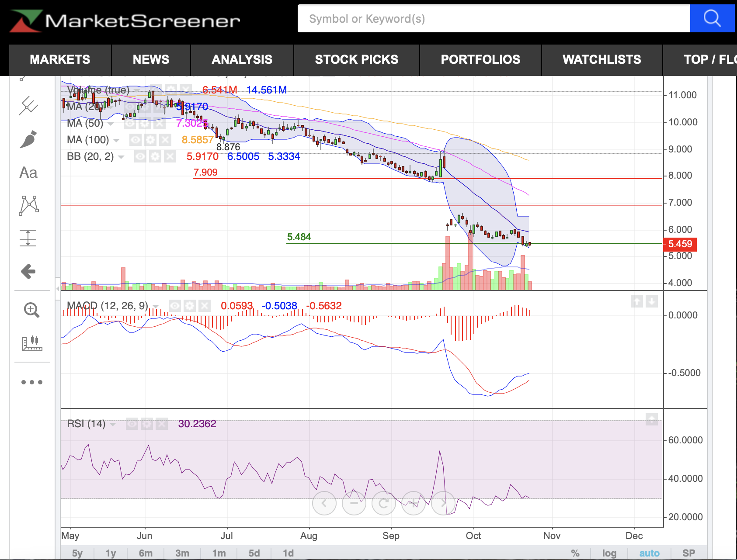Screen dimensions: 737x560
Task: Set chart range to 5d
Action: coord(254,553)
